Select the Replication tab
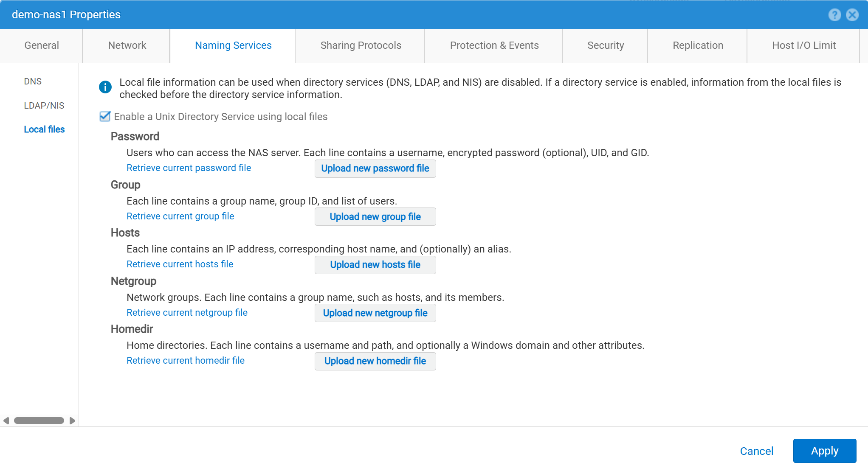Screen dimensions: 868x474 pyautogui.click(x=698, y=45)
